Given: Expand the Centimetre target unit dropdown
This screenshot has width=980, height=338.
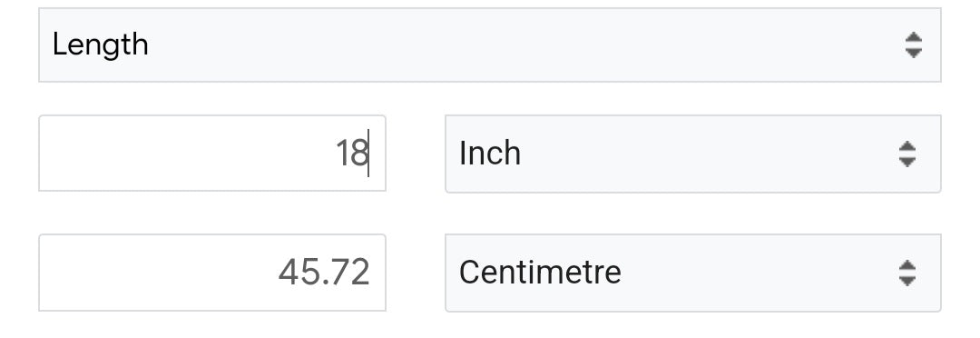Looking at the screenshot, I should (693, 273).
